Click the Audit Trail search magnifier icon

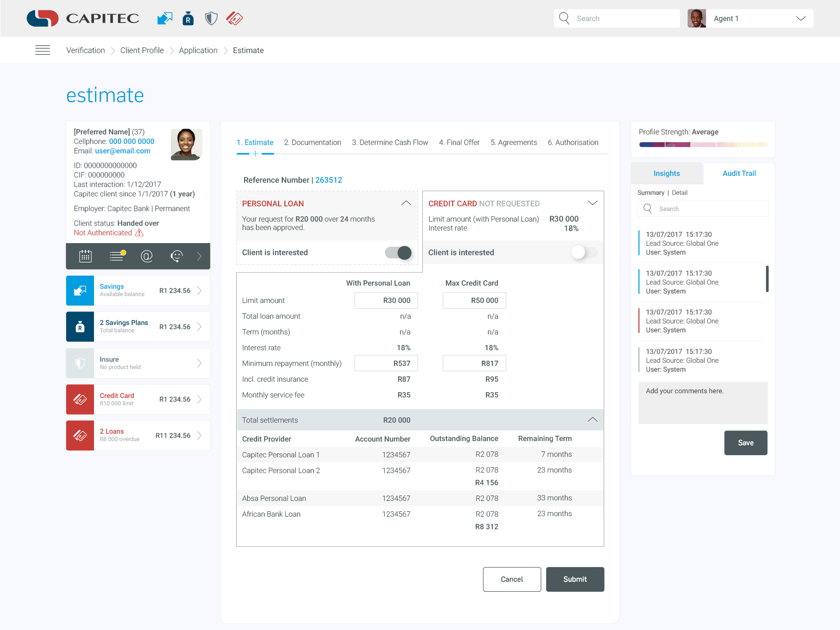point(648,208)
